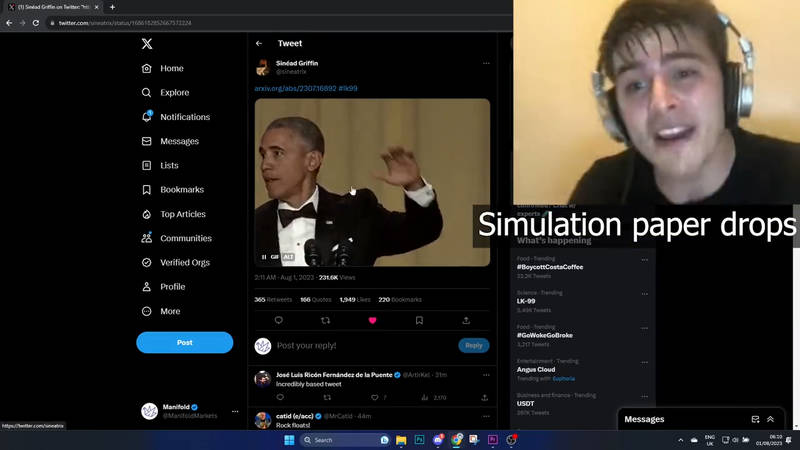Image resolution: width=800 pixels, height=450 pixels.
Task: Open Angus Cloud trending topic
Action: (536, 369)
